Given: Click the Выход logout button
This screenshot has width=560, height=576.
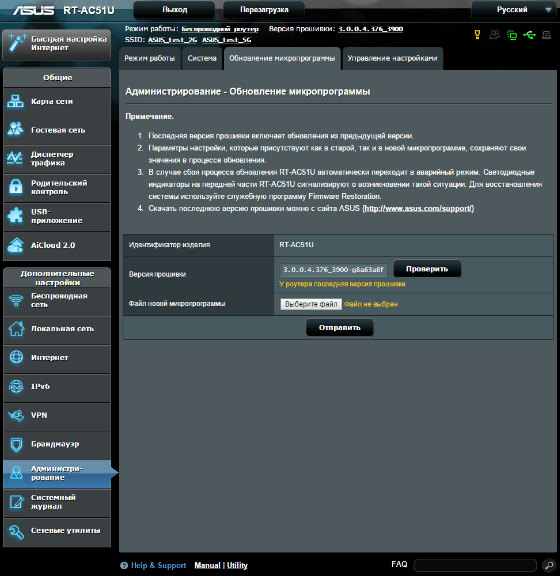Looking at the screenshot, I should [175, 10].
